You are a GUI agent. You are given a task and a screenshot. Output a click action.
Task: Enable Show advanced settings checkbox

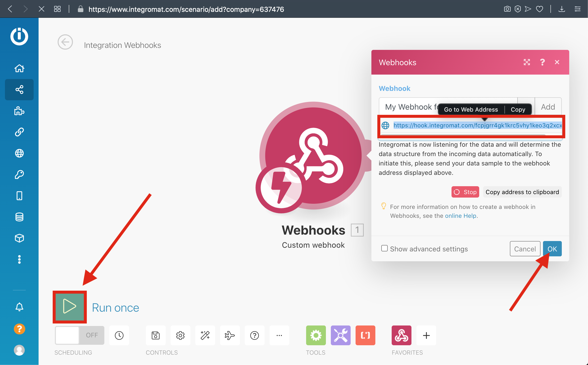coord(384,248)
